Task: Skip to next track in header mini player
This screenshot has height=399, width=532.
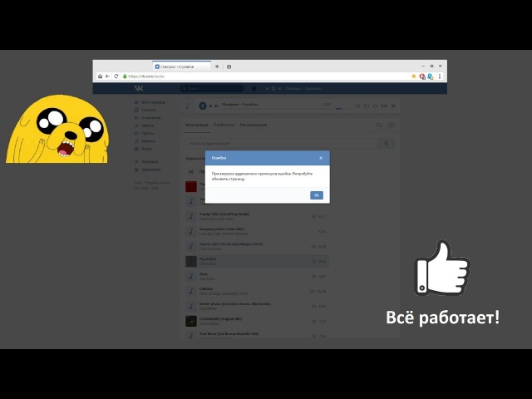Action: [x=279, y=89]
